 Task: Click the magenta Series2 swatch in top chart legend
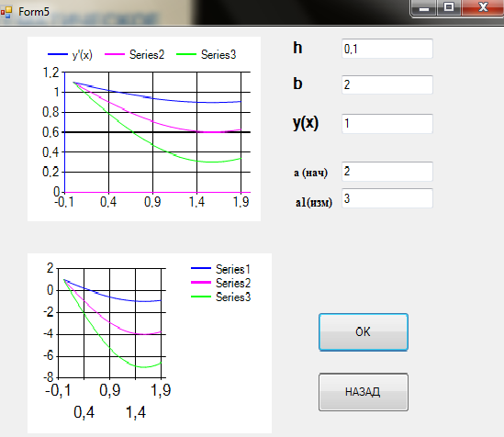pos(115,54)
